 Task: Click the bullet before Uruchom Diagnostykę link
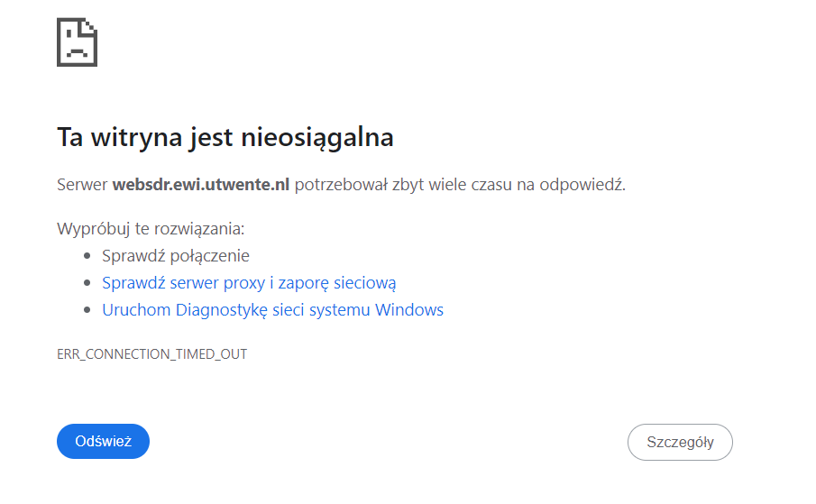click(x=87, y=310)
